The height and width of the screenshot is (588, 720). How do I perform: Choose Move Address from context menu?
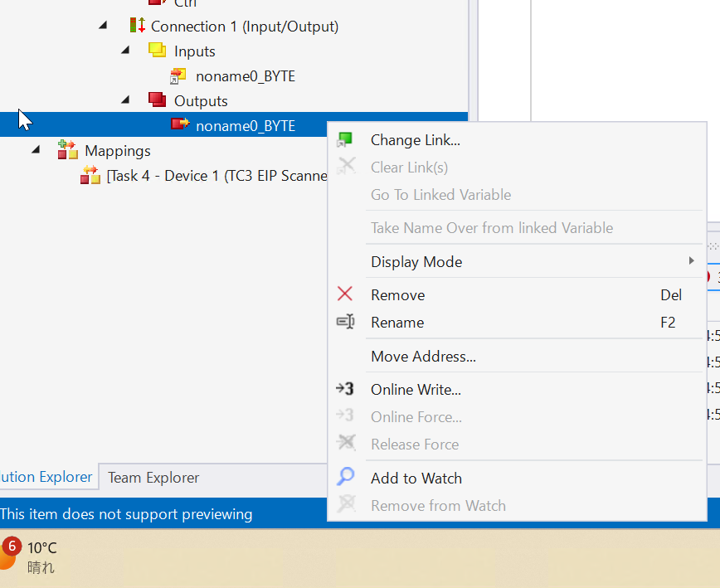click(x=423, y=357)
